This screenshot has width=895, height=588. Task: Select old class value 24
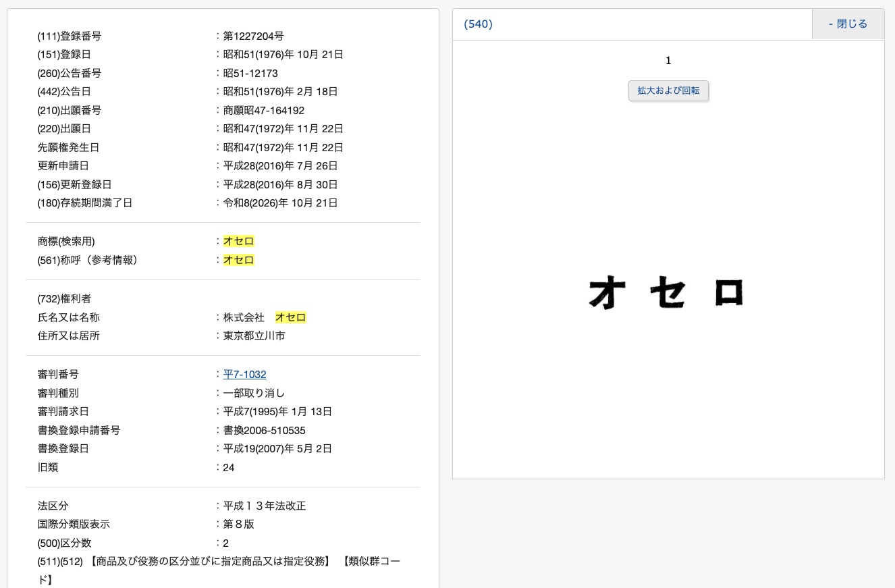click(x=229, y=467)
